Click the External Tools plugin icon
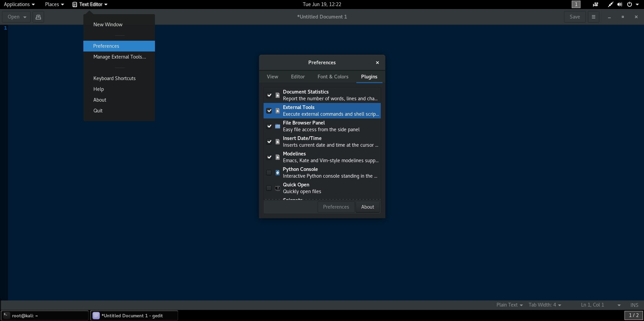 click(277, 111)
